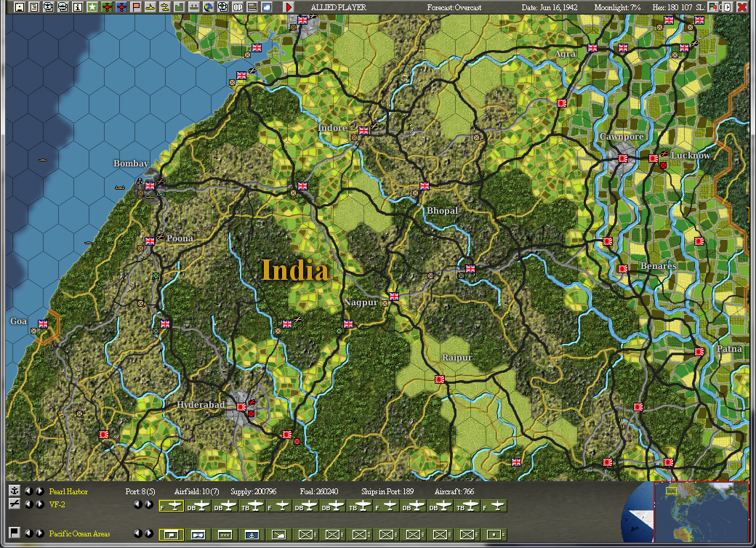Click the Forecast: Overcast text
Screen dimensions: 756x548
[454, 7]
